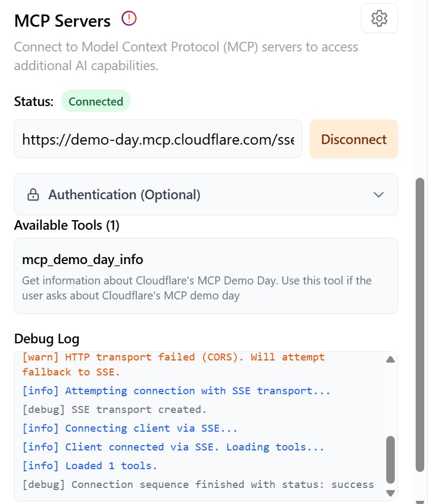The width and height of the screenshot is (428, 504).
Task: Click the Connected status badge
Action: (x=96, y=101)
